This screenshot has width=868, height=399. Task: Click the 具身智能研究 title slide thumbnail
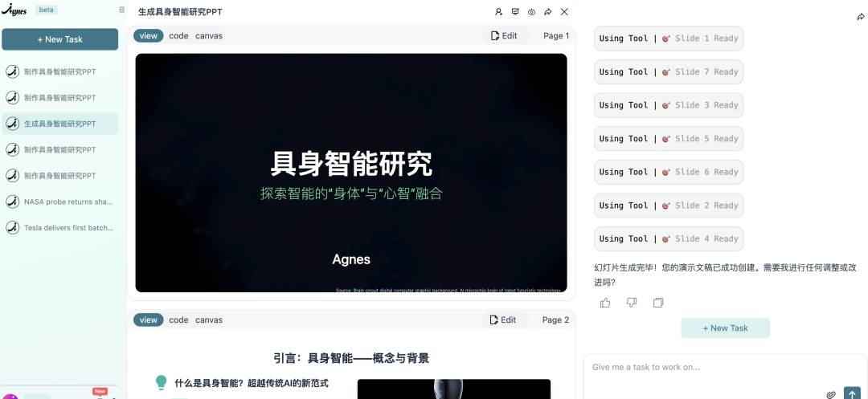click(x=351, y=173)
